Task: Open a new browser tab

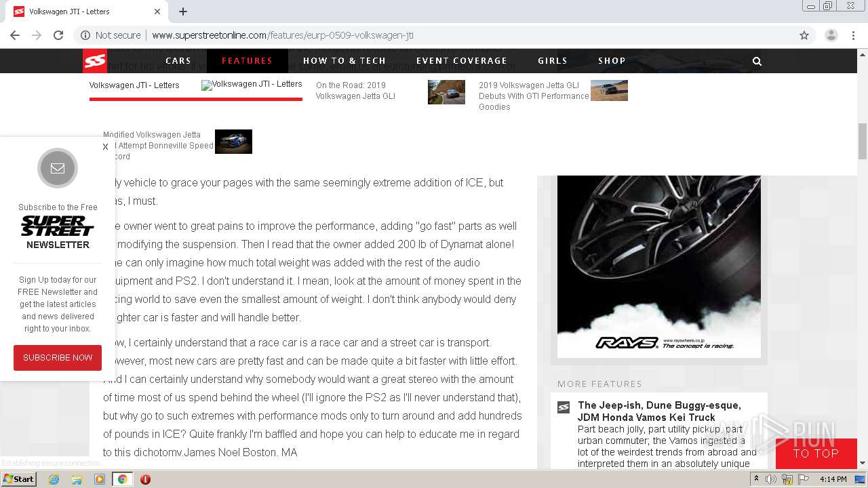Action: [183, 12]
